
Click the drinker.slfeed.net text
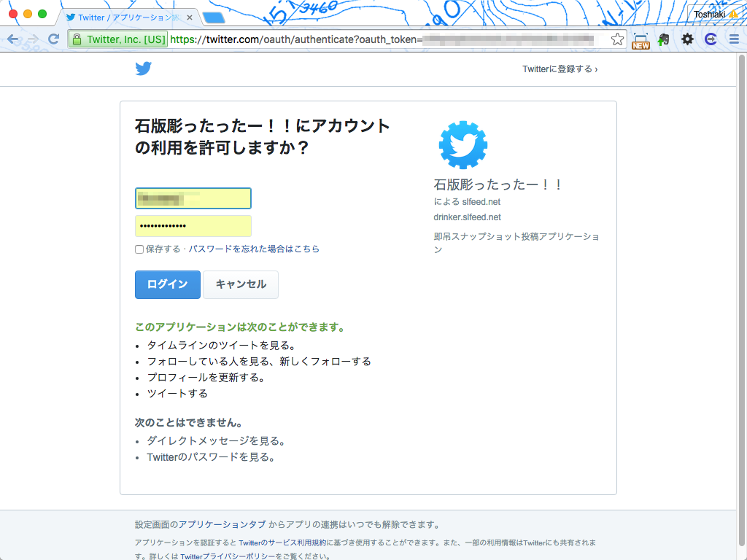[467, 217]
